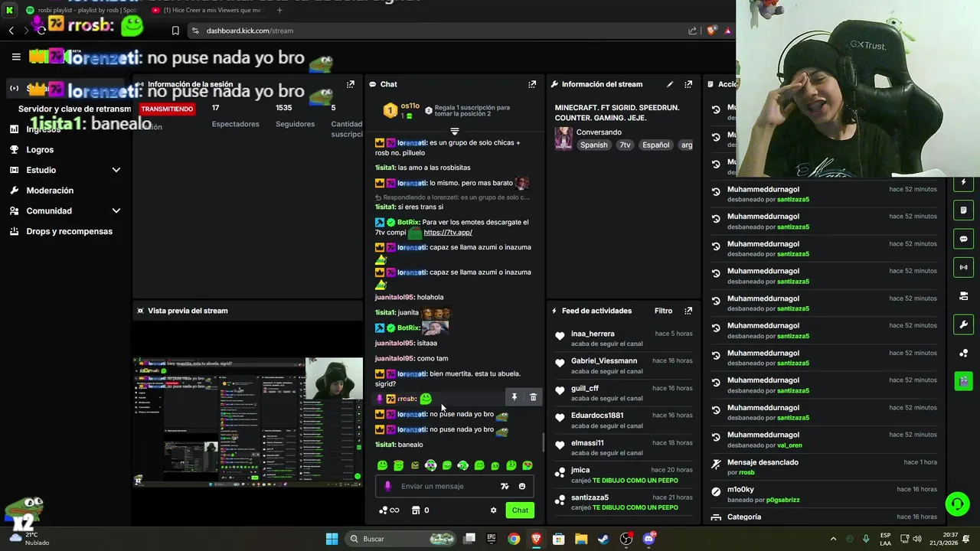Jump to latest chat messages arrow
Viewport: 980px width, 551px height.
pos(455,132)
